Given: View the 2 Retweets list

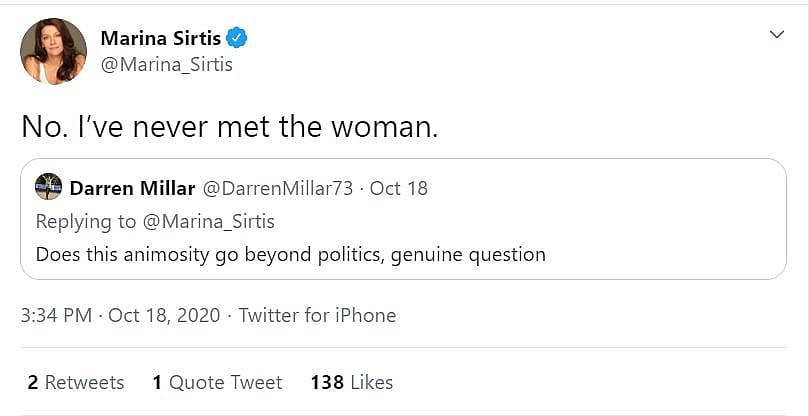Looking at the screenshot, I should [x=76, y=382].
